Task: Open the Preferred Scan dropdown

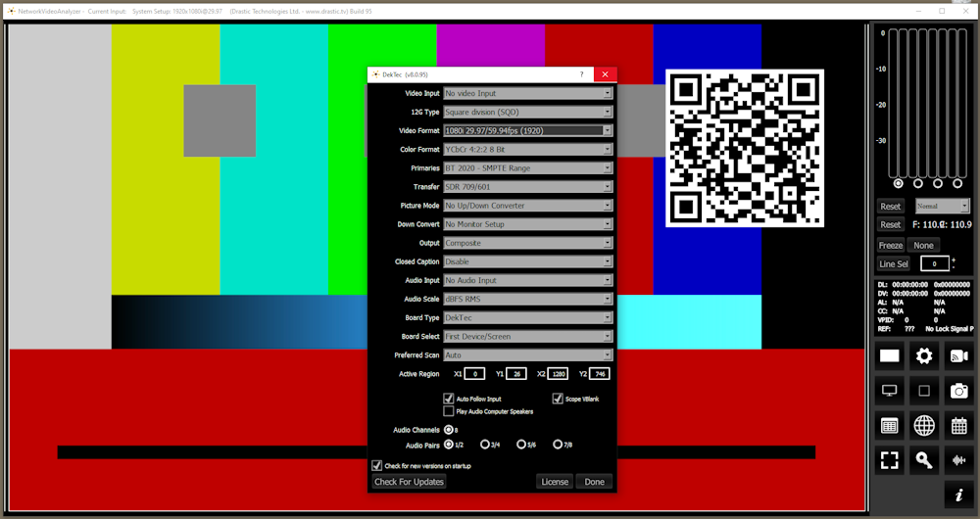Action: pos(528,355)
